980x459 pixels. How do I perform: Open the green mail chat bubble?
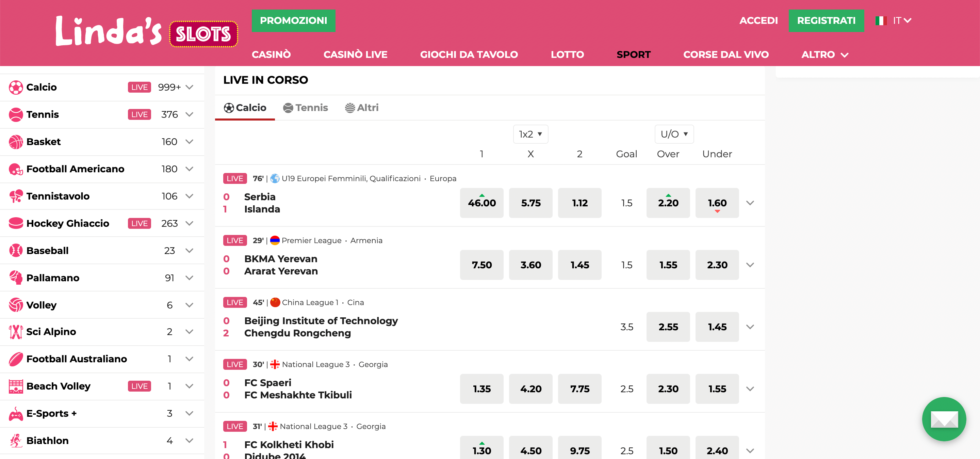pos(944,419)
